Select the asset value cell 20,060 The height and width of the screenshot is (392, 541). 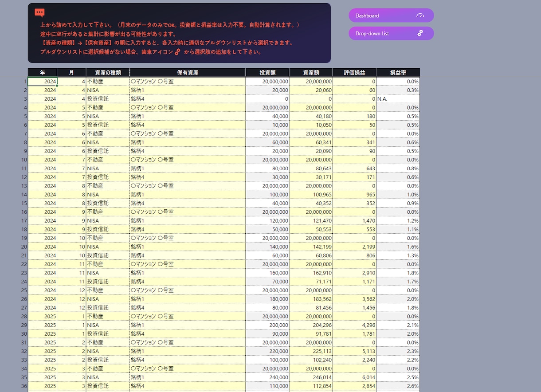311,90
